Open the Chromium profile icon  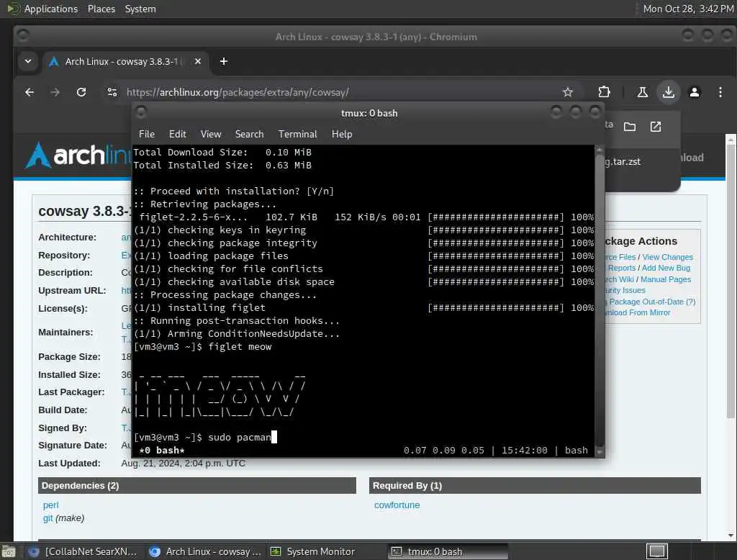pyautogui.click(x=695, y=92)
